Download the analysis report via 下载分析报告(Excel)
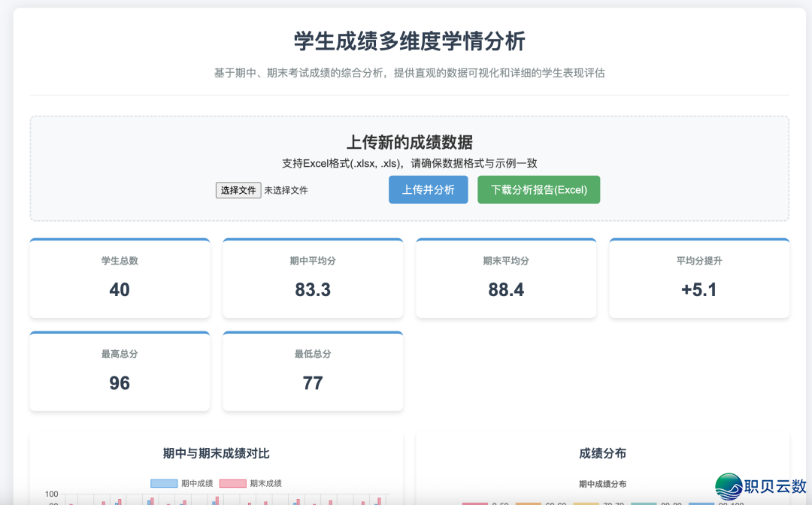The image size is (812, 505). tap(538, 189)
